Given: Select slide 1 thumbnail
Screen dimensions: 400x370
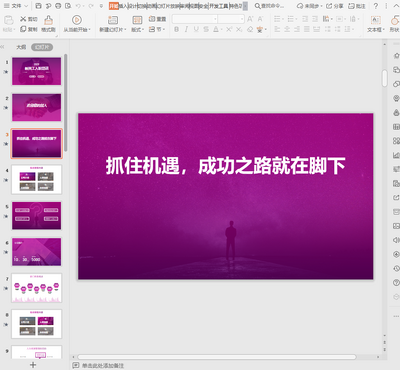Looking at the screenshot, I should (x=37, y=71).
